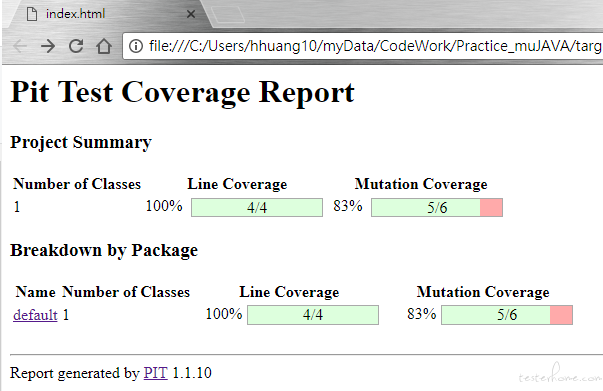
Task: Click the Project Summary mutation coverage 5/6 bar
Action: (x=437, y=208)
